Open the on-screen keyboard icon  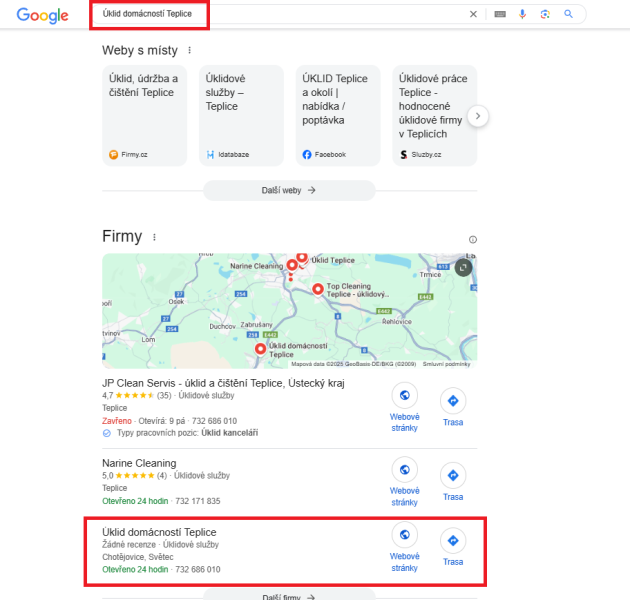500,14
